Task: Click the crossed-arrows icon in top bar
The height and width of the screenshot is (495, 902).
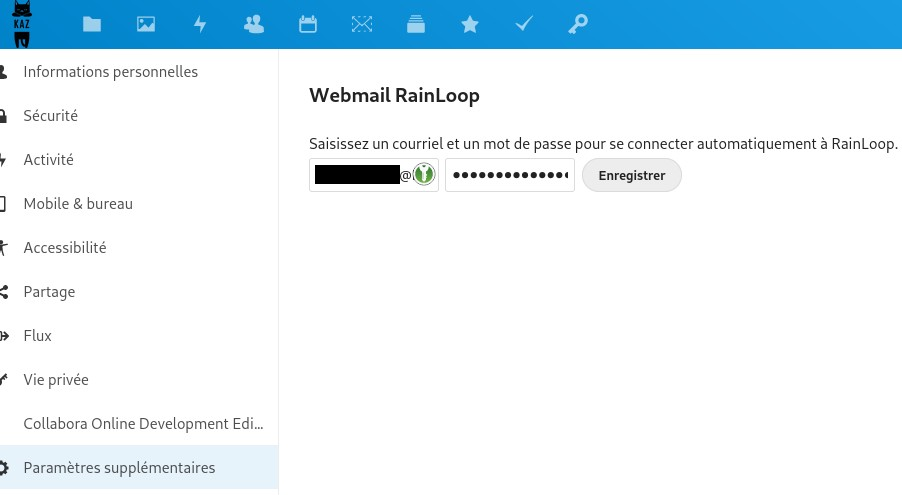Action: click(362, 25)
